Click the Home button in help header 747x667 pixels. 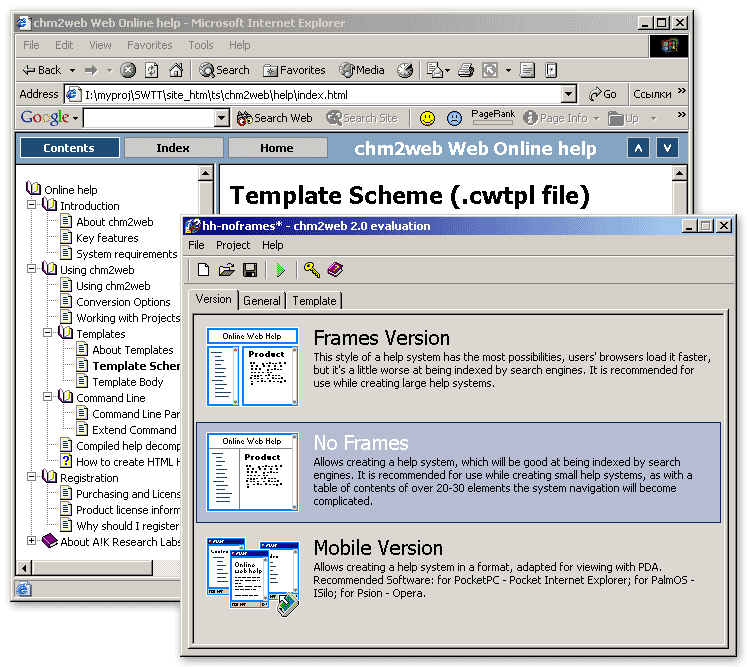click(x=277, y=148)
